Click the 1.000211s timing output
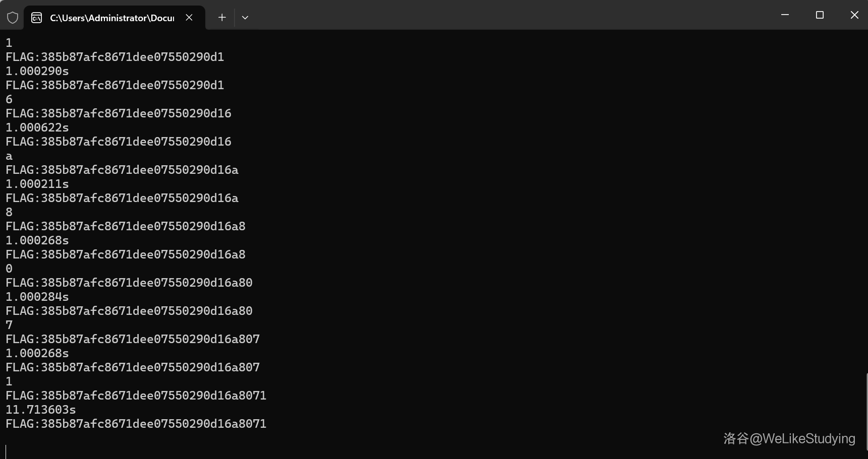The height and width of the screenshot is (459, 868). coord(37,184)
